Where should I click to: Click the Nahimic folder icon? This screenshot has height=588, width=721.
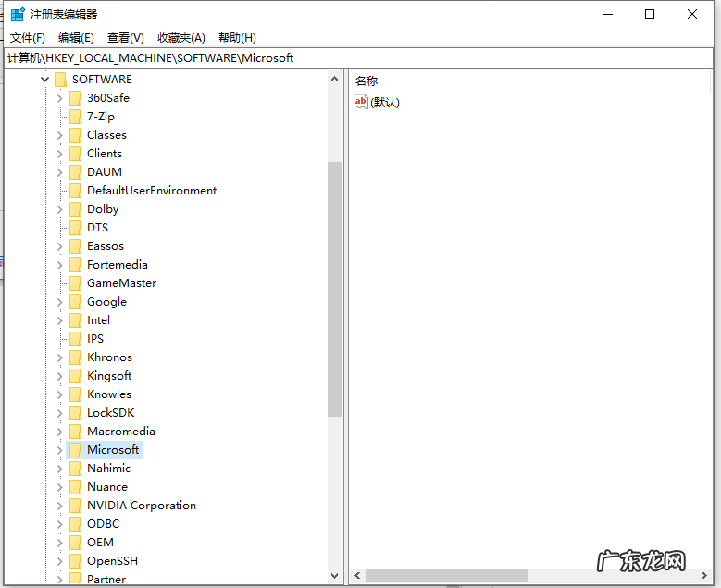tap(75, 469)
